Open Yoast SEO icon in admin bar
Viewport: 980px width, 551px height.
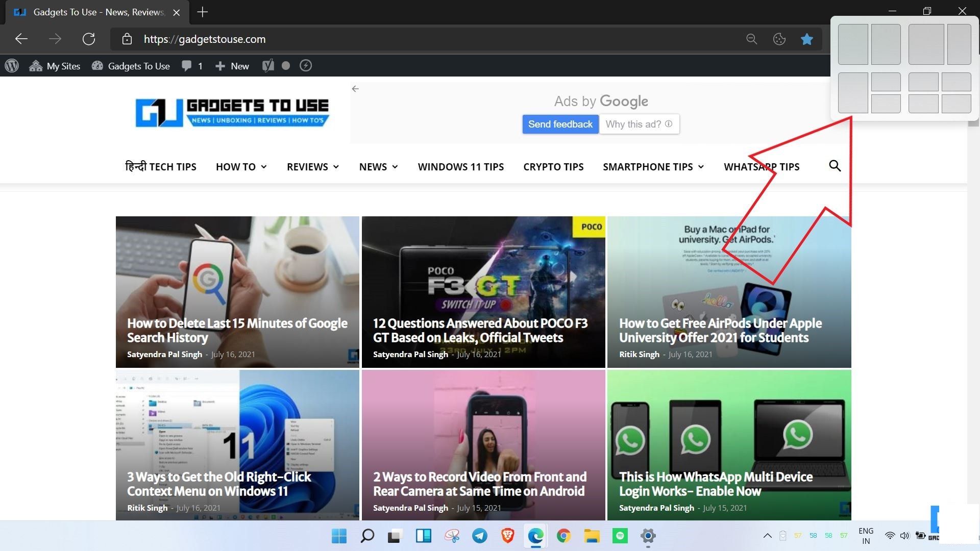[x=268, y=66]
